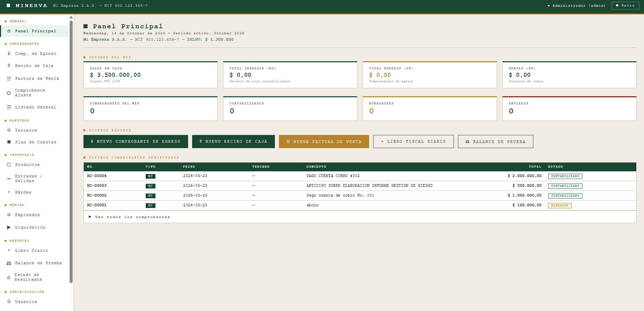
Task: Click the Usuarios face icon
Action: click(x=9, y=302)
